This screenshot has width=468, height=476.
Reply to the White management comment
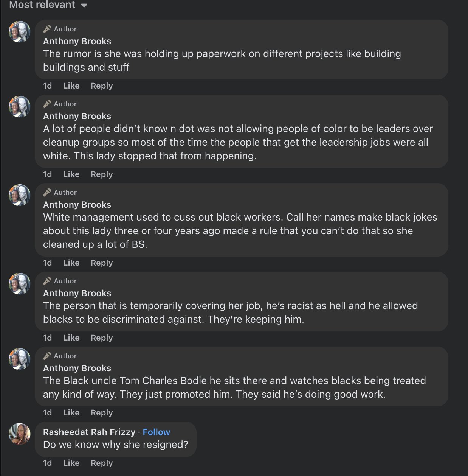pyautogui.click(x=102, y=263)
